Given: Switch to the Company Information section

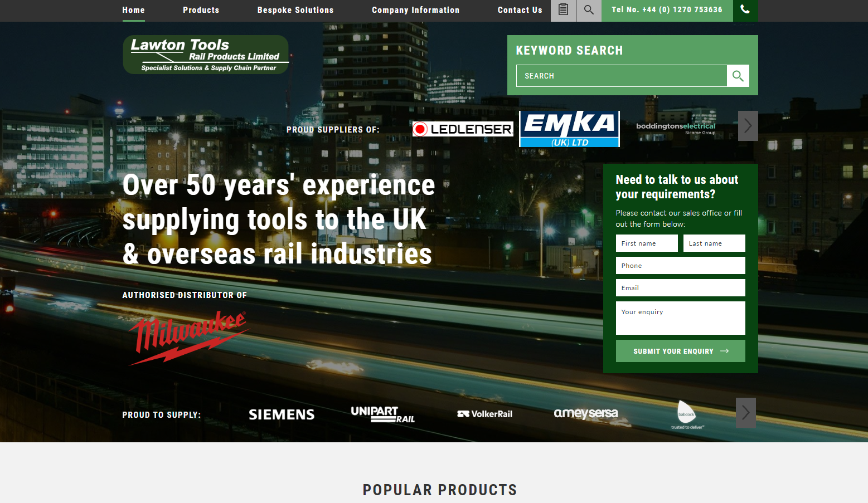Looking at the screenshot, I should (415, 10).
